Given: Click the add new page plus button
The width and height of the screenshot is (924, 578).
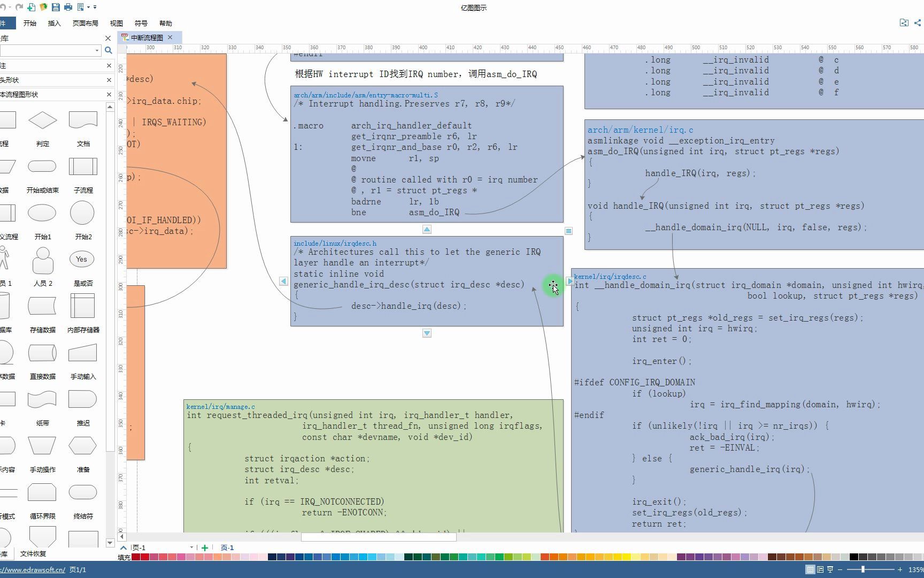Looking at the screenshot, I should (x=205, y=547).
